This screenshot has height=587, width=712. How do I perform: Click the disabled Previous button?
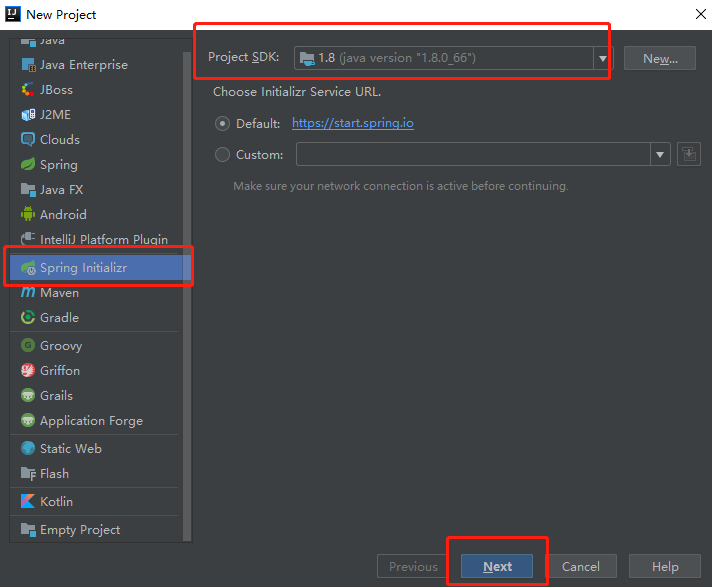(x=413, y=566)
